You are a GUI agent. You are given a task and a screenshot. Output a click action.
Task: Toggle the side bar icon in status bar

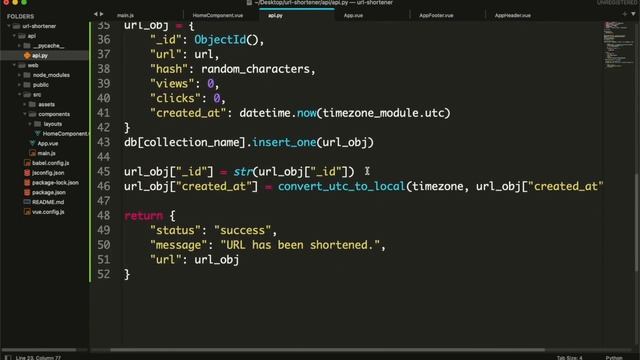click(x=7, y=358)
